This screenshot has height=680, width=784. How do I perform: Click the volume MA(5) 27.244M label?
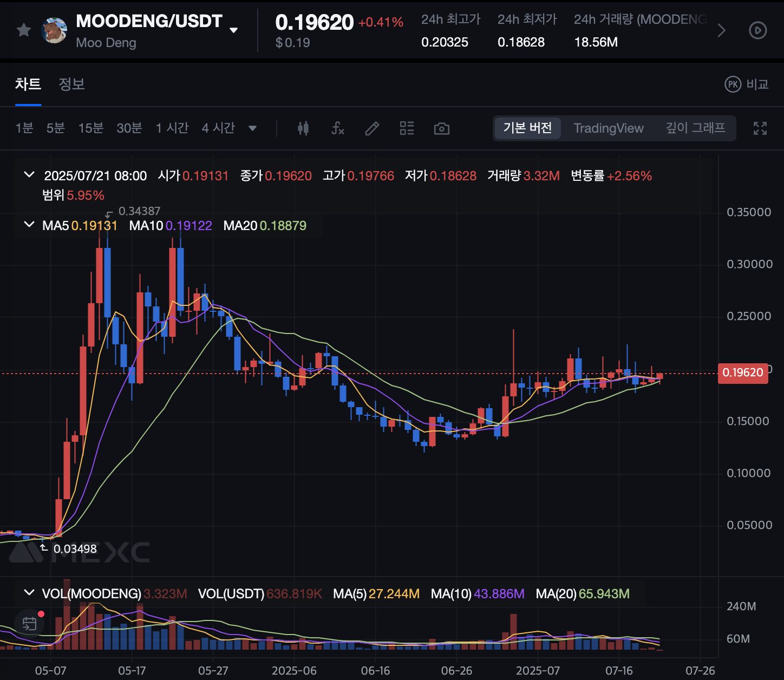point(376,594)
